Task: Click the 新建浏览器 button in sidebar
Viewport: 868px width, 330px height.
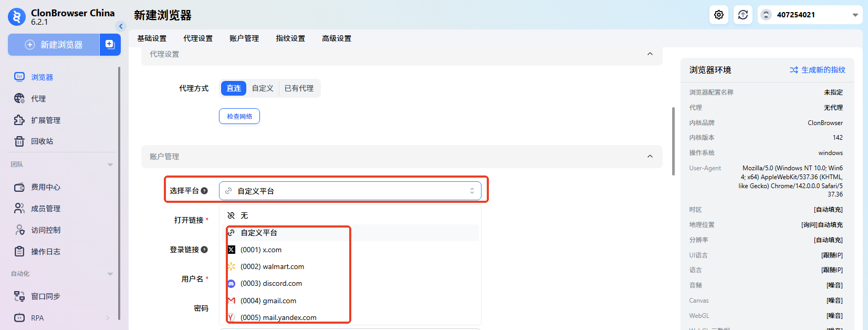Action: coord(54,45)
